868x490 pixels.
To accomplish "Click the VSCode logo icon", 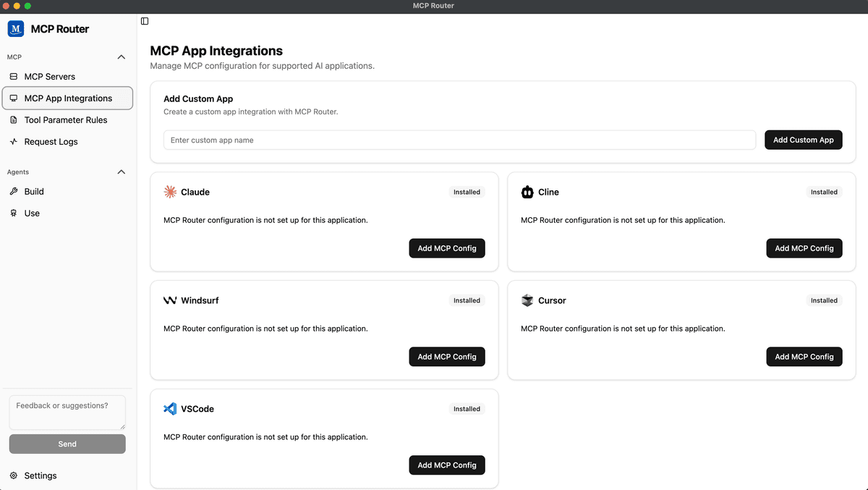I will point(170,409).
